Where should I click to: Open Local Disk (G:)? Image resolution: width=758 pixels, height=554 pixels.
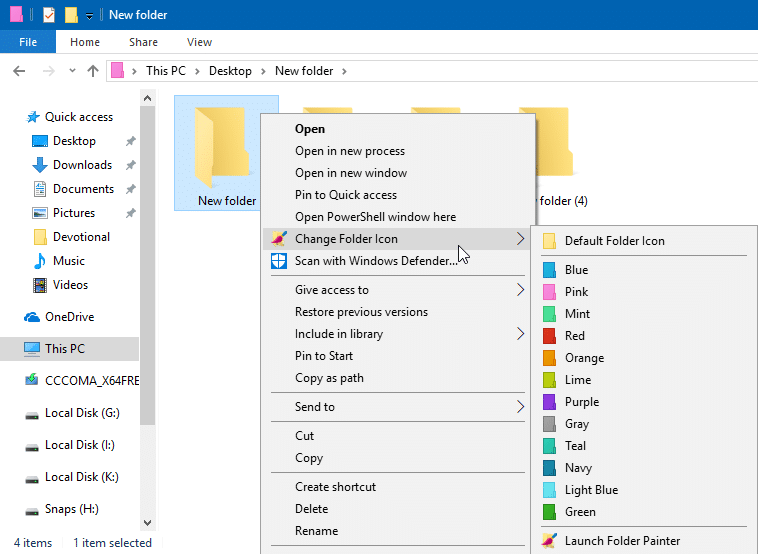pyautogui.click(x=73, y=413)
